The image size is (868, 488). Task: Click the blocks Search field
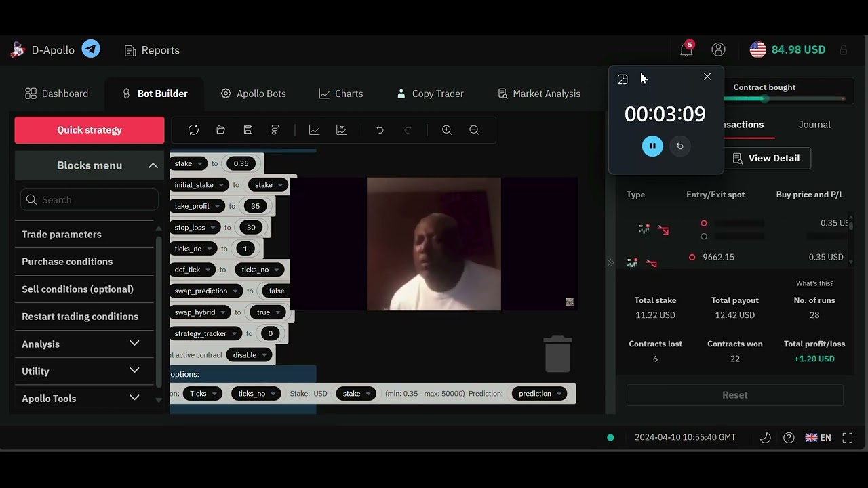90,200
